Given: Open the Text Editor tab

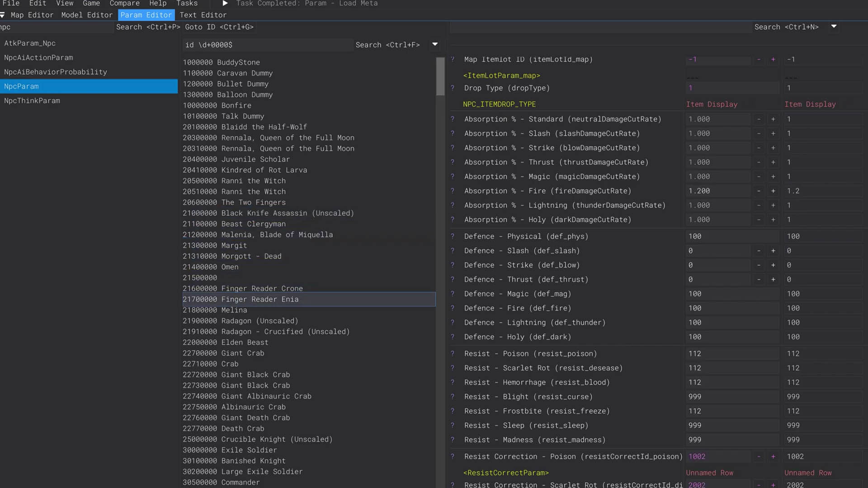Looking at the screenshot, I should click(203, 15).
